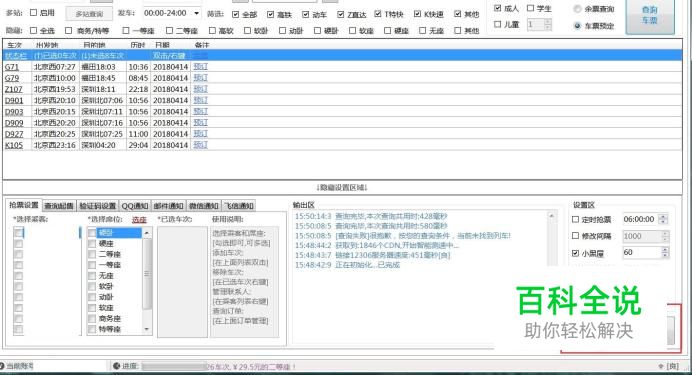Check the 硬座 seat type
The height and width of the screenshot is (375, 692).
(92, 244)
